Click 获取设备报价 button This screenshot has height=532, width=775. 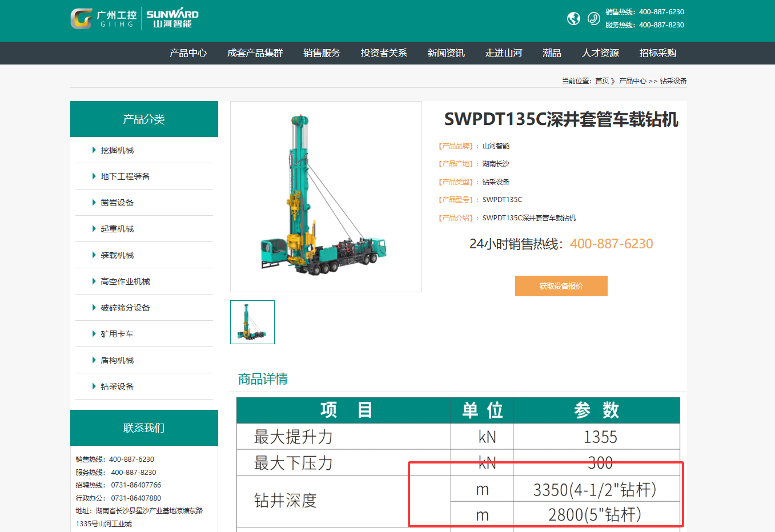tap(561, 286)
